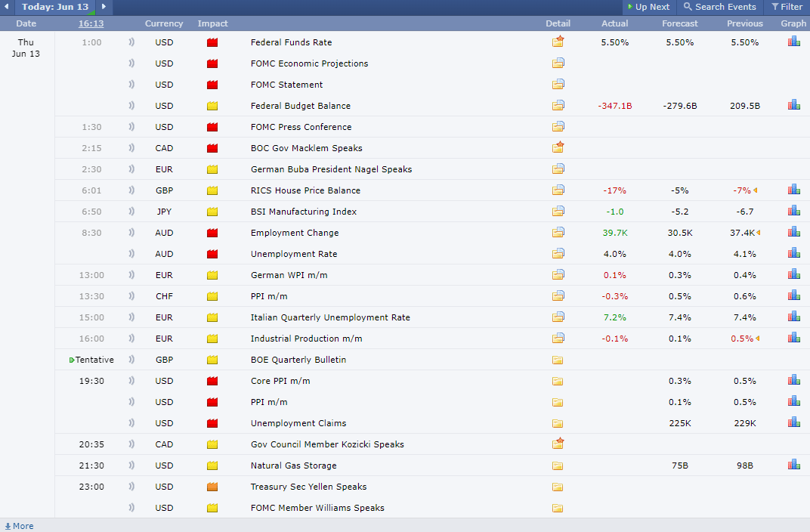
Task: Click the Actual column header
Action: (x=615, y=23)
